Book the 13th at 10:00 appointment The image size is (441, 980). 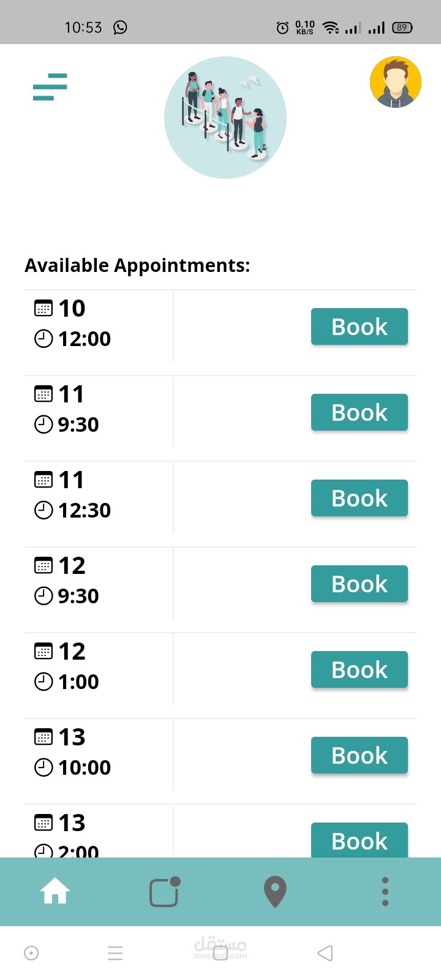[x=360, y=755]
